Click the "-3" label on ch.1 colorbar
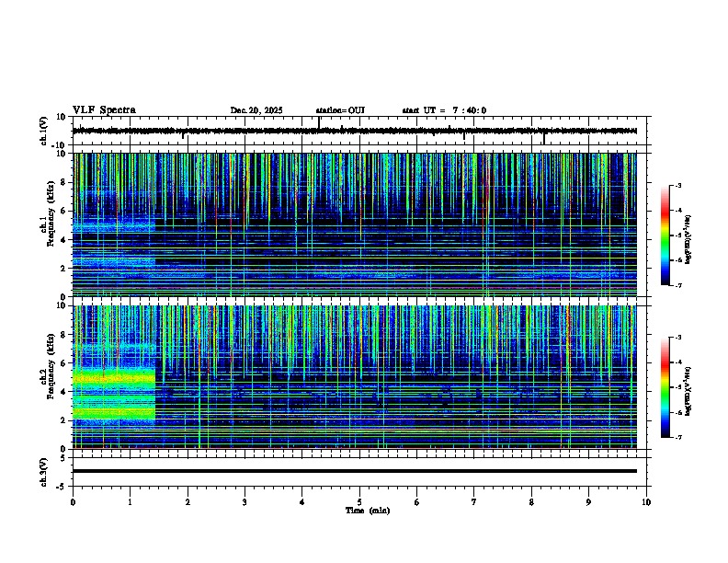The image size is (728, 563). pos(677,185)
